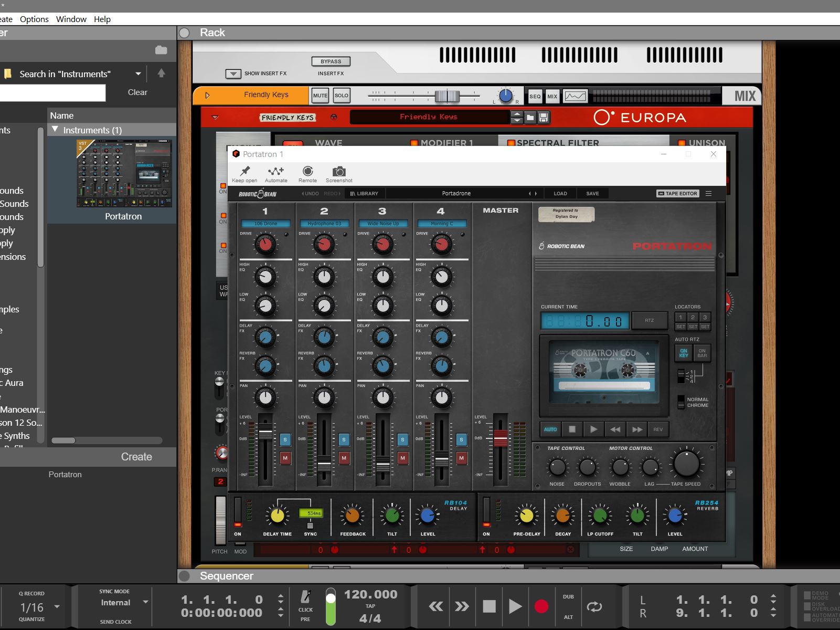Click the automation curve icon in mix strip
This screenshot has height=630, width=840.
click(575, 96)
